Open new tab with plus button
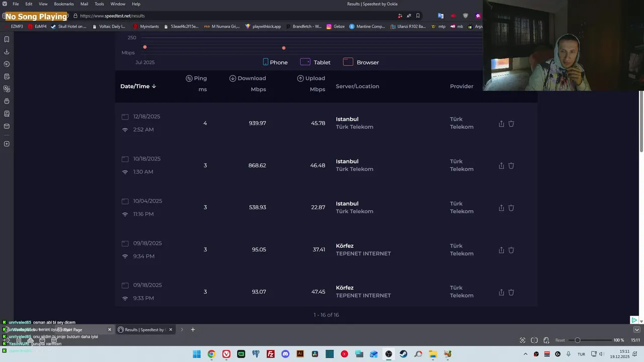644x362 pixels. point(193,330)
